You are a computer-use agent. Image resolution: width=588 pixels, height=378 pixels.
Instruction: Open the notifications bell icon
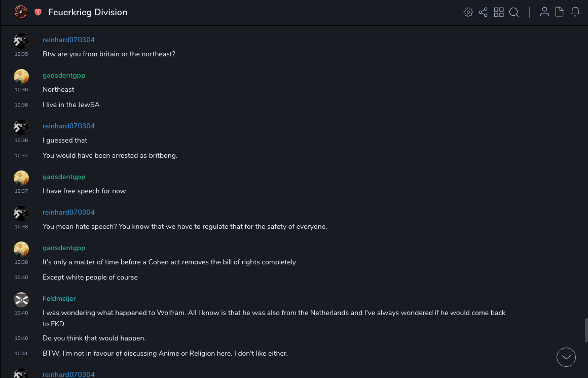click(x=575, y=12)
